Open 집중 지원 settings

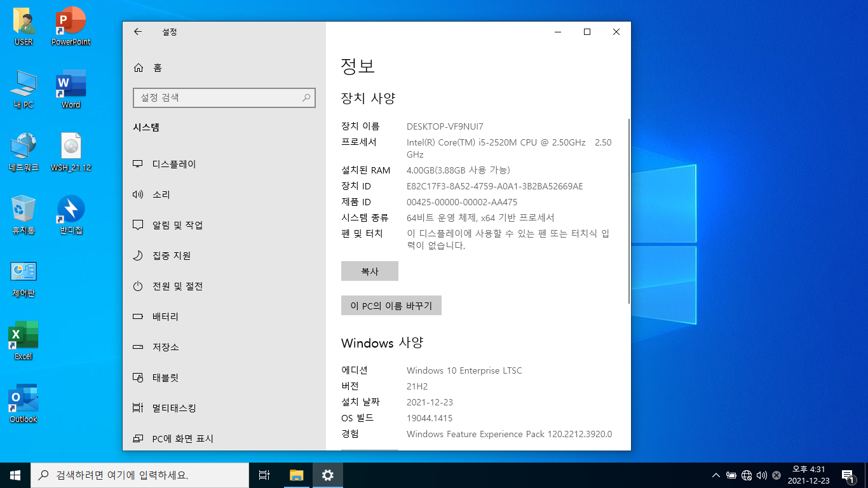click(224, 255)
